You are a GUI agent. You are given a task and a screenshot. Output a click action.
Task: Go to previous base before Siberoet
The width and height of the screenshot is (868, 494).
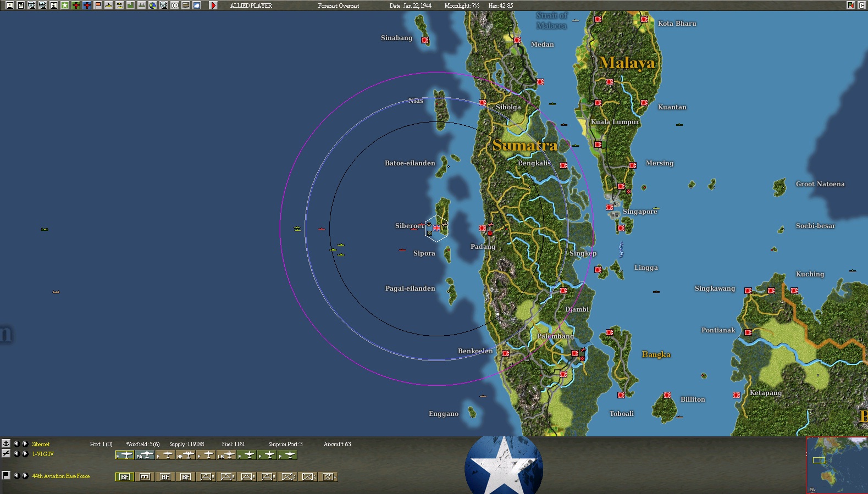[x=16, y=443]
